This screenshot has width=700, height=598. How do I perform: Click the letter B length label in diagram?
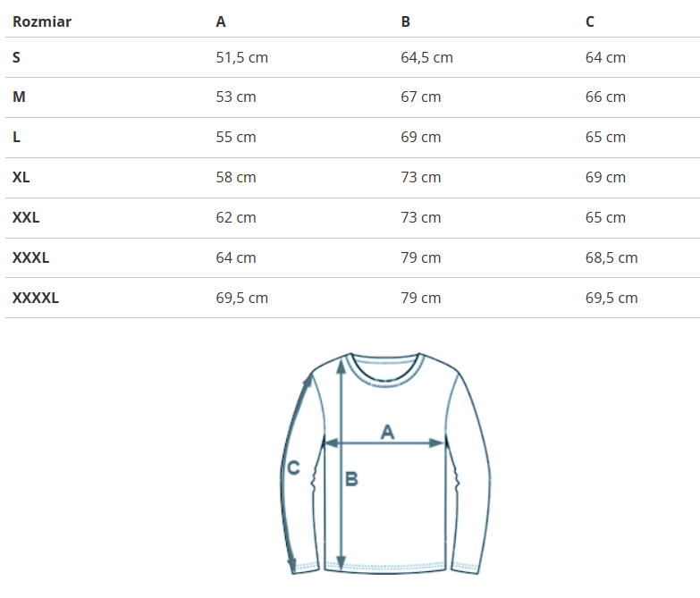click(351, 479)
